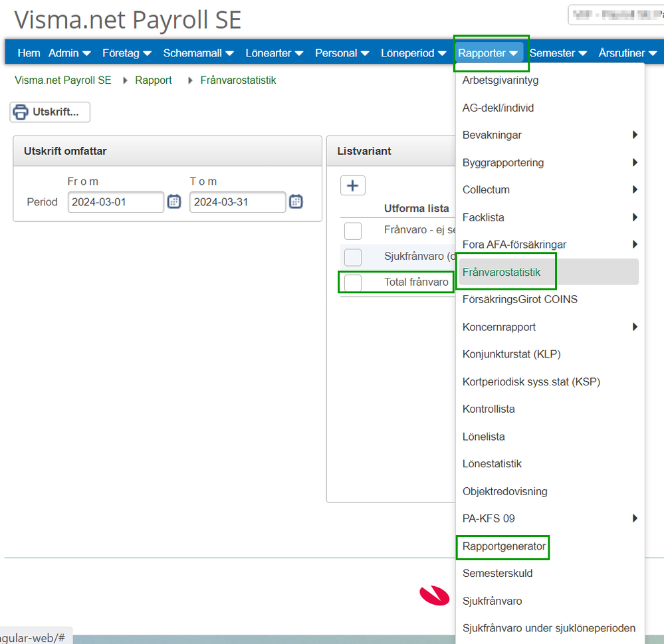The image size is (664, 644).
Task: Click the From date input field
Action: pyautogui.click(x=116, y=202)
